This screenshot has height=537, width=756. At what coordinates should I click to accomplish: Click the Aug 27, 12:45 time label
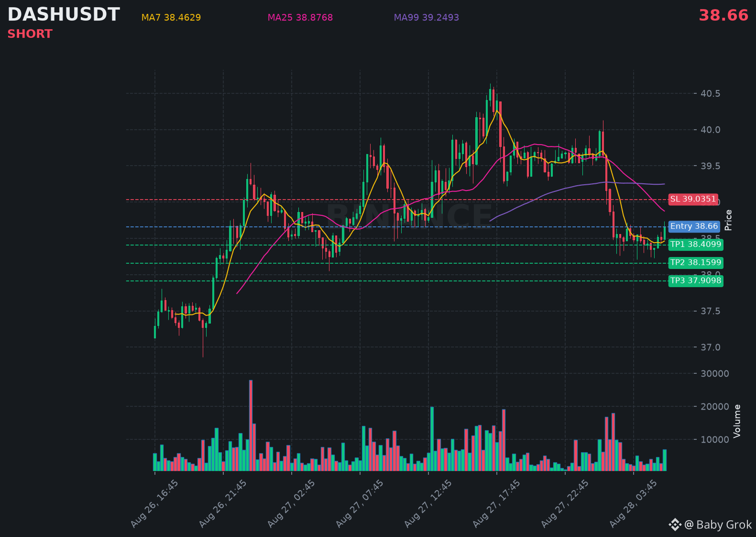[428, 504]
